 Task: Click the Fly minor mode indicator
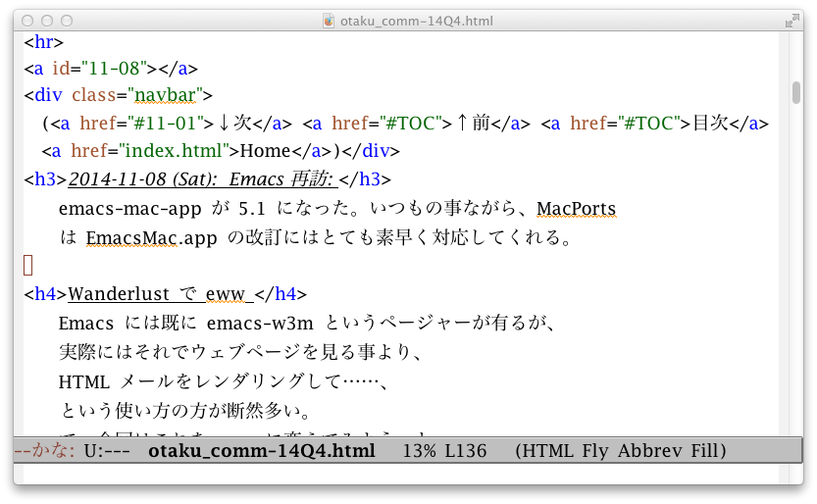(595, 450)
